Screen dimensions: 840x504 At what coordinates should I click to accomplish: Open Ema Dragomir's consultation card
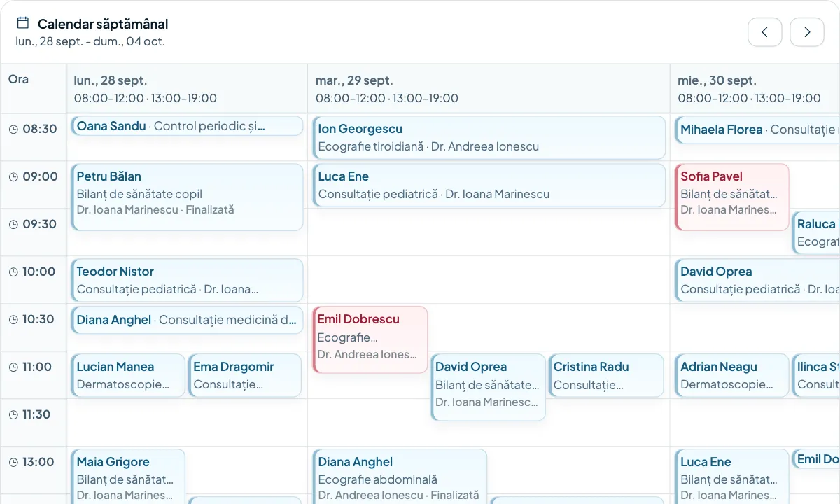pyautogui.click(x=245, y=375)
